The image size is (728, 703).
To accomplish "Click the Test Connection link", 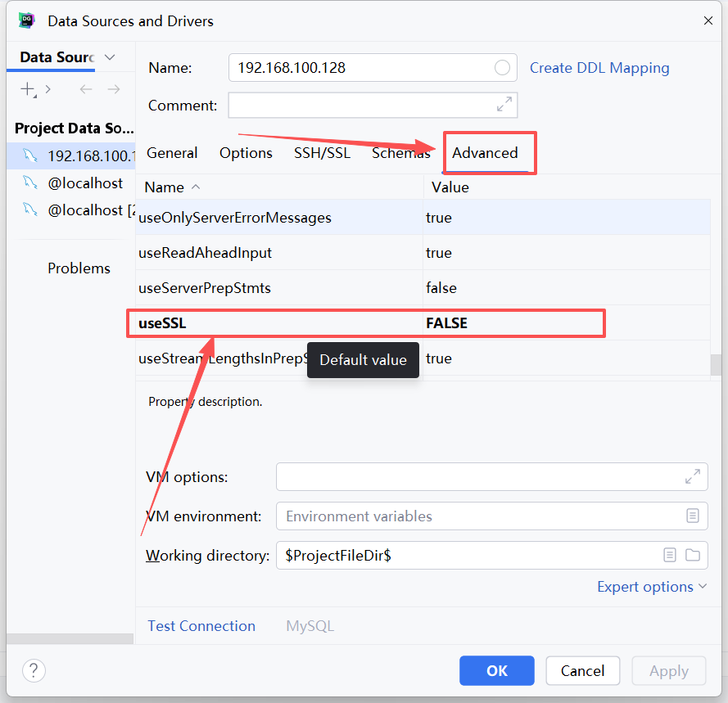I will coord(201,626).
